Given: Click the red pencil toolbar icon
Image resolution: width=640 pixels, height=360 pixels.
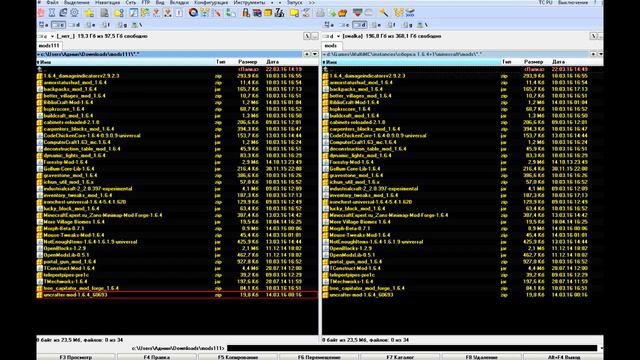Looking at the screenshot, I should [x=217, y=13].
